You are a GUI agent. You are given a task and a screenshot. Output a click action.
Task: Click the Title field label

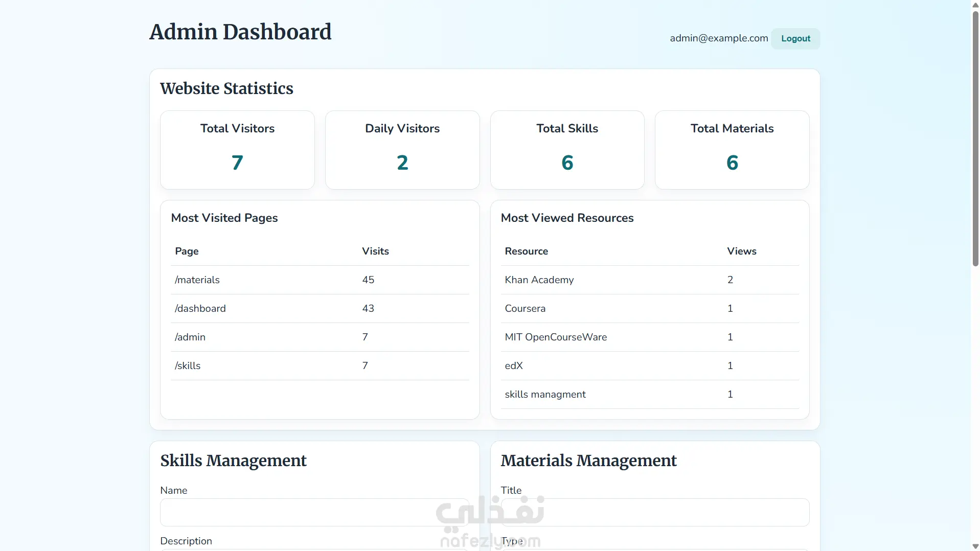point(511,490)
